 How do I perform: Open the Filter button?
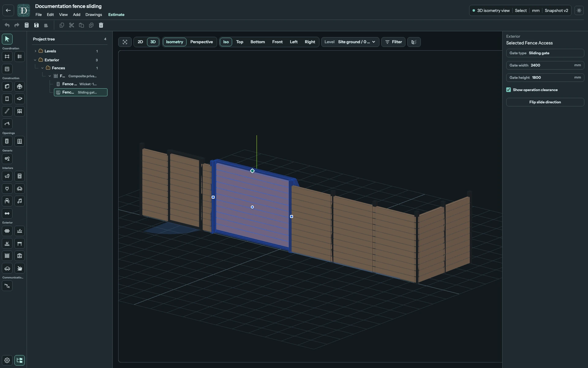(x=394, y=42)
